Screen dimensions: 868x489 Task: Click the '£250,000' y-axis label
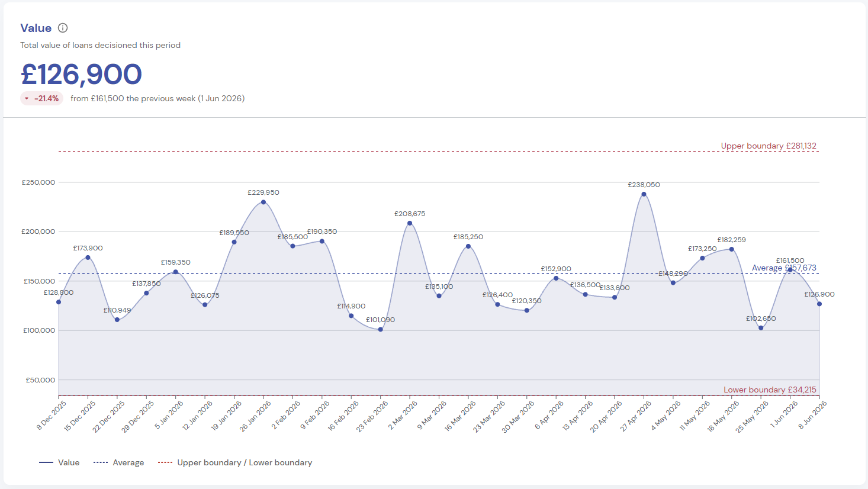pos(38,182)
